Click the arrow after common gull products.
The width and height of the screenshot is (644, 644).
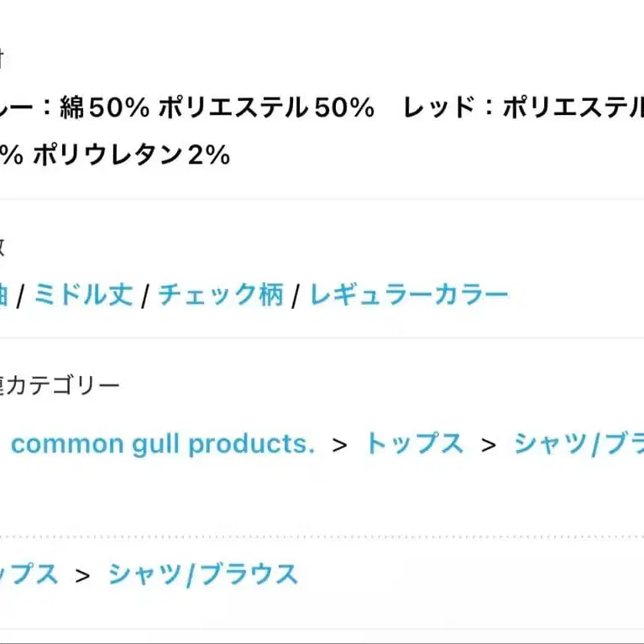[340, 445]
